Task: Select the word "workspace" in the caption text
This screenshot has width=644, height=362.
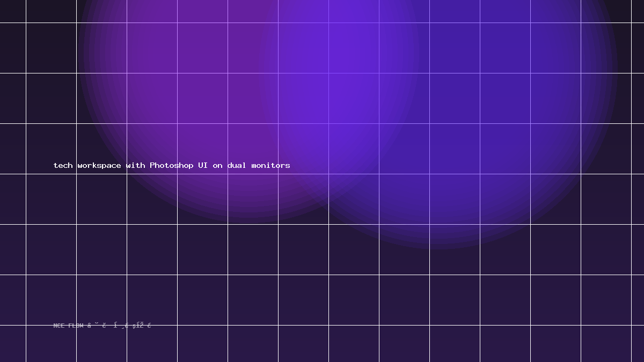Action: tap(99, 166)
